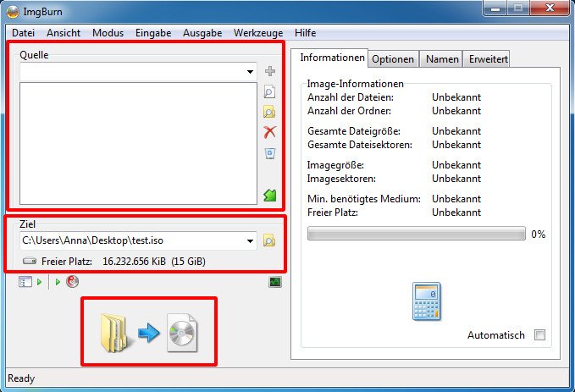The width and height of the screenshot is (575, 392).
Task: Open the log window icon
Action: click(x=275, y=282)
